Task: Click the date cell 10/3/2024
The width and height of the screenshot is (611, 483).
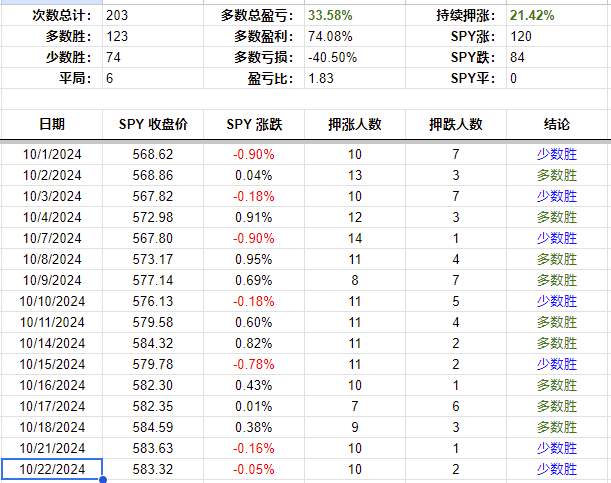Action: click(52, 196)
